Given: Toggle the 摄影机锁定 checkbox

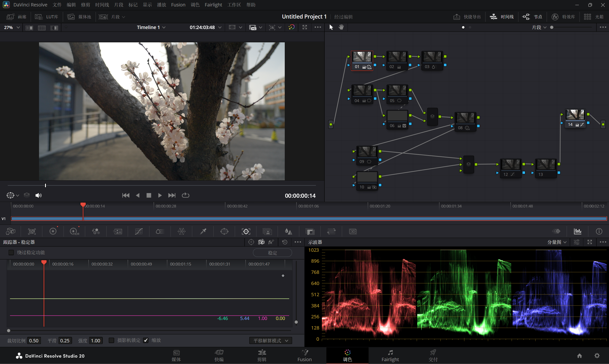Looking at the screenshot, I should [111, 340].
